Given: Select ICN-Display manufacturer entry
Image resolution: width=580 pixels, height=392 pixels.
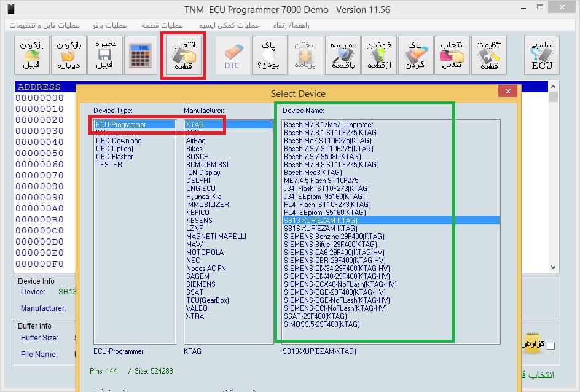Looking at the screenshot, I should (203, 173).
